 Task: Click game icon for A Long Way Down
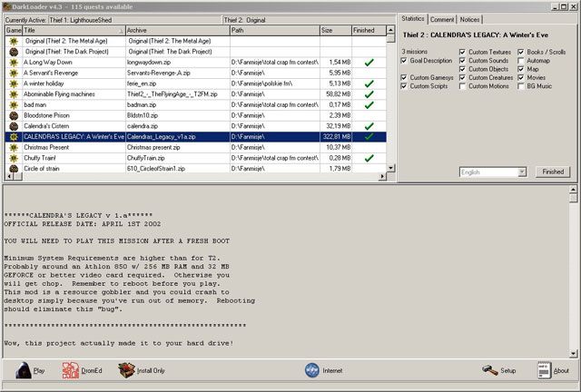tap(14, 63)
